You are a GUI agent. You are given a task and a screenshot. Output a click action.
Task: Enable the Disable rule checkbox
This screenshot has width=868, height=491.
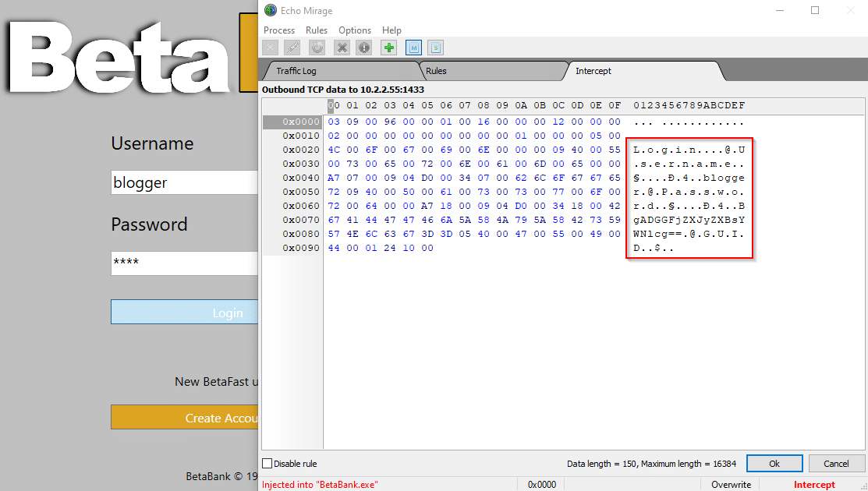[x=267, y=464]
